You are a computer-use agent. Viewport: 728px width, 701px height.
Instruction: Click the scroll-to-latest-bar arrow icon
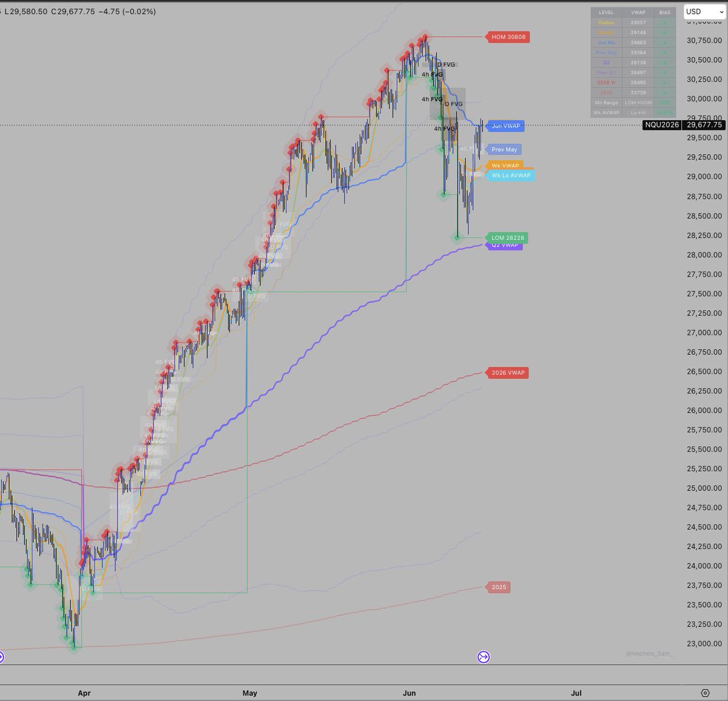click(484, 657)
